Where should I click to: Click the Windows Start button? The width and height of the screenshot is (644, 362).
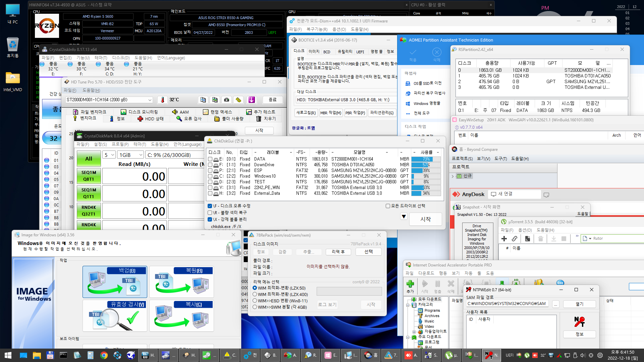8,355
